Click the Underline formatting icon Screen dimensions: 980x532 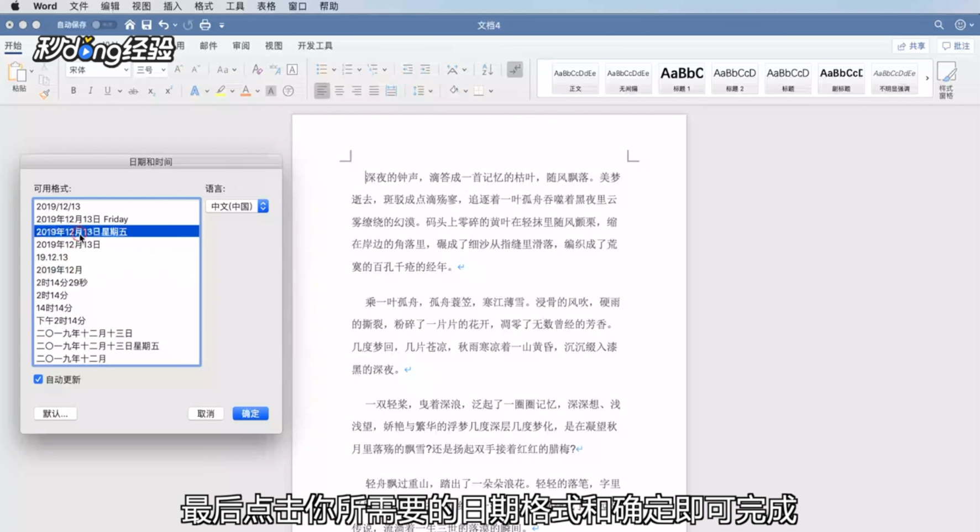107,91
